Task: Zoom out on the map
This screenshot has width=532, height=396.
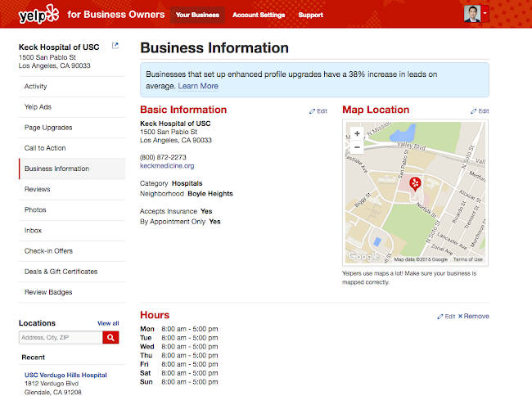Action: tap(357, 147)
